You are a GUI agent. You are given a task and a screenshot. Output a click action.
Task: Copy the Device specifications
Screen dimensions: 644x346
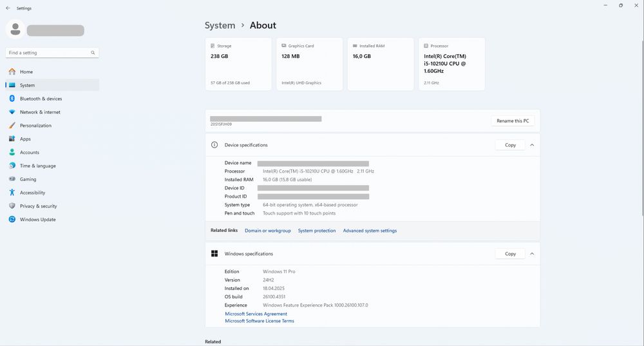click(510, 145)
